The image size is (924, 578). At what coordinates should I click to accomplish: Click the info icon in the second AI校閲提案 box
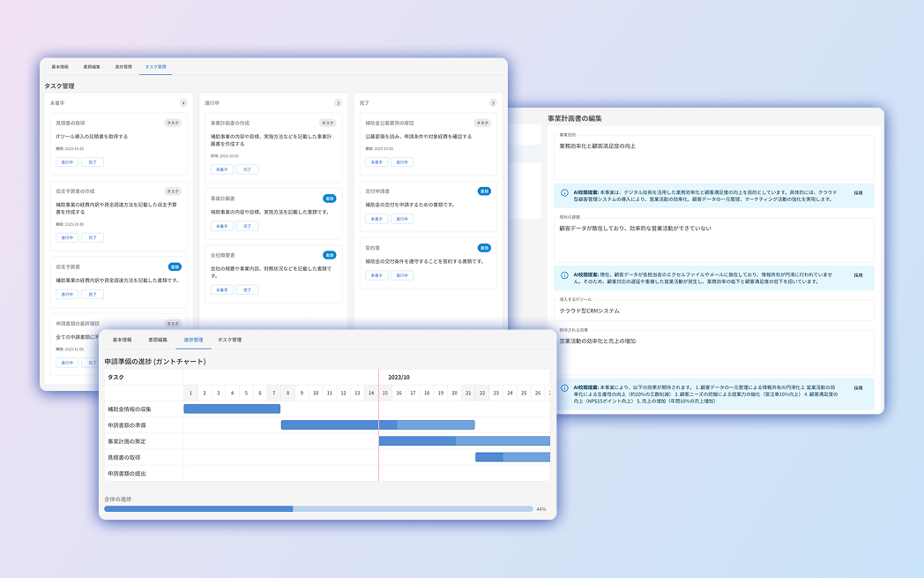coord(564,274)
